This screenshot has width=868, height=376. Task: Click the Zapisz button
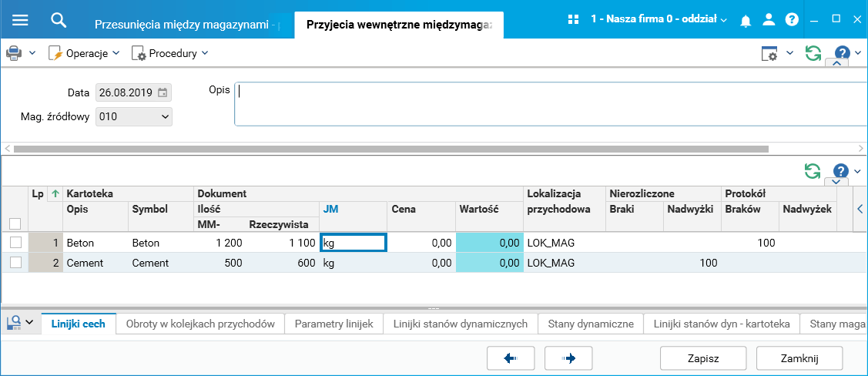coord(703,358)
